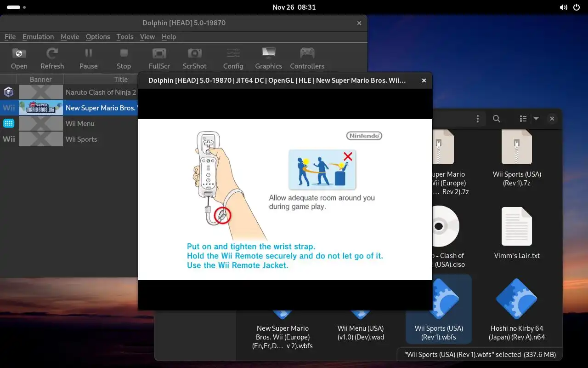Click the GameCube platform icon for Naruto

(x=9, y=92)
